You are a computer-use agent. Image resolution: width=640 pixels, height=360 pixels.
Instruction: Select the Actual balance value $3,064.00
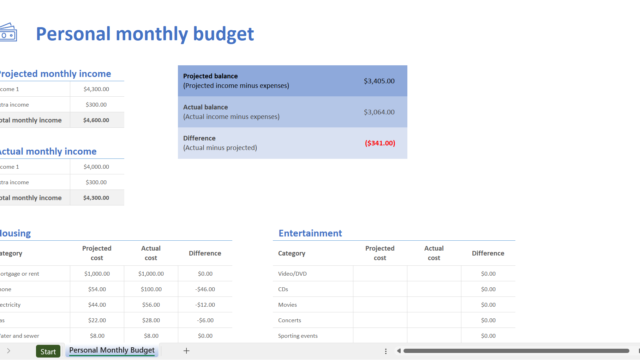pos(379,112)
